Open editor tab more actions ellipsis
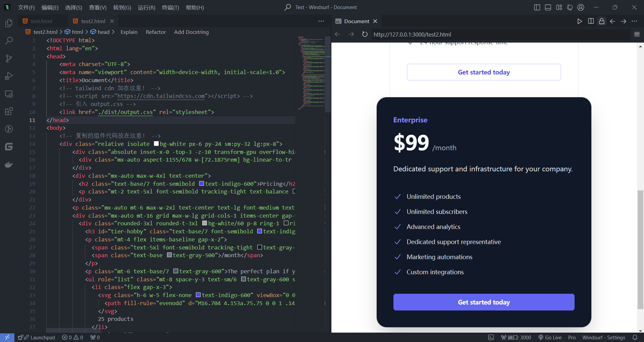The width and height of the screenshot is (644, 342). tap(321, 21)
